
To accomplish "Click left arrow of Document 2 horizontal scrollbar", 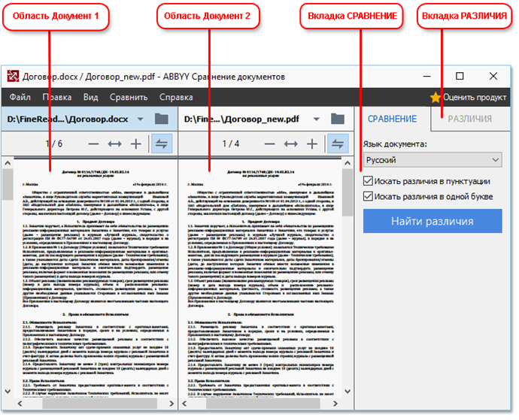I will (184, 403).
